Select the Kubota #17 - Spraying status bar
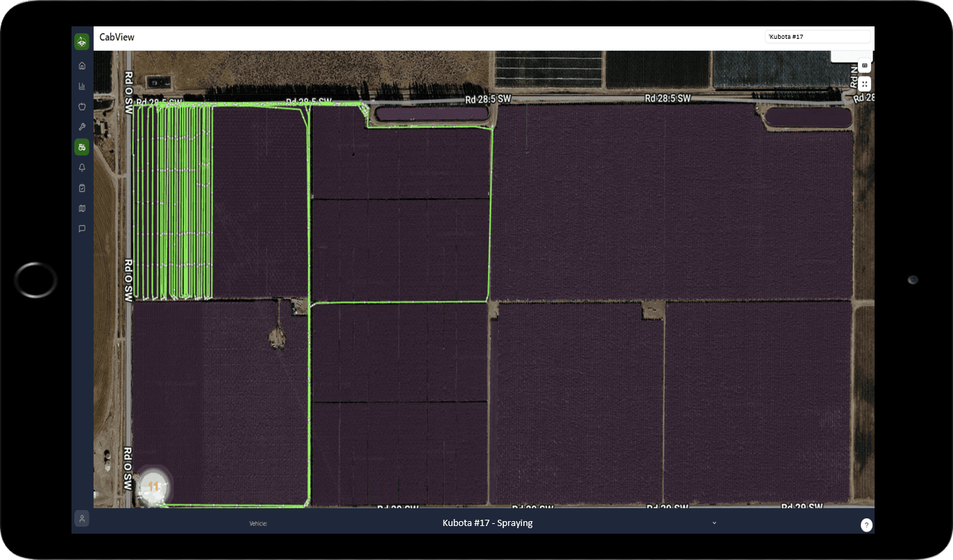The width and height of the screenshot is (953, 560). point(486,523)
